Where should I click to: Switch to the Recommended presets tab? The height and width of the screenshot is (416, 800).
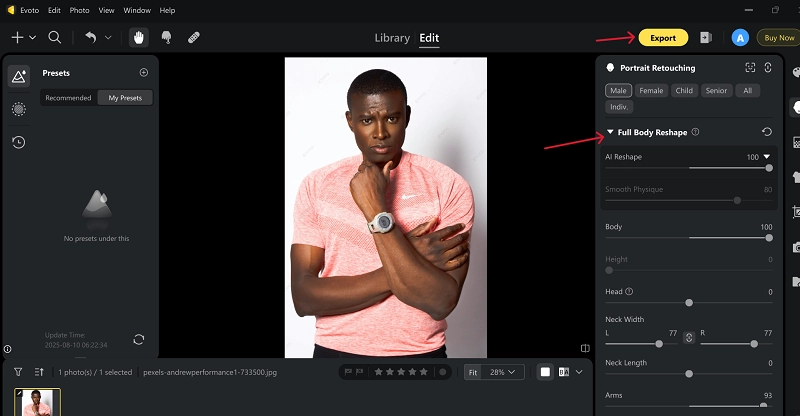tap(68, 97)
